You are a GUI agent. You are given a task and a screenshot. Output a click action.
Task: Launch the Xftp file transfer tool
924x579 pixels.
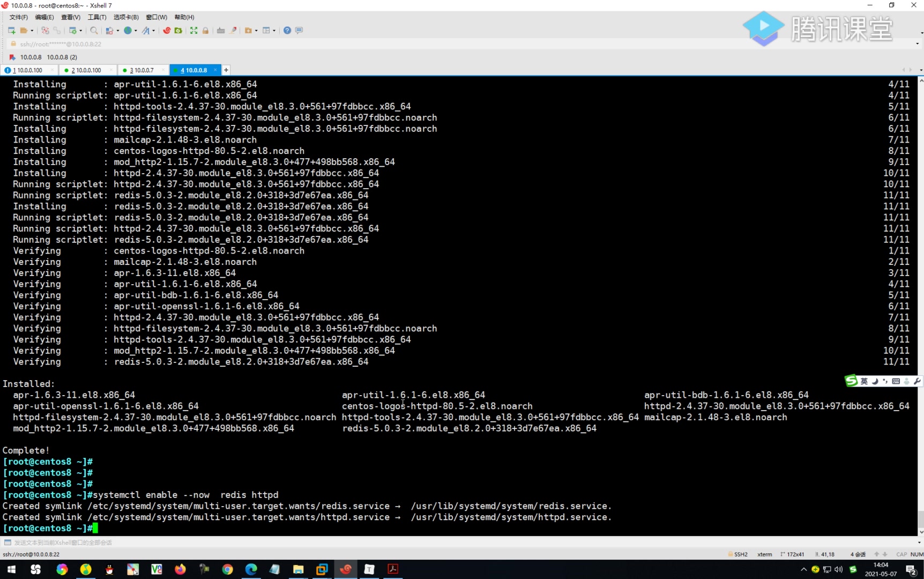click(x=178, y=31)
